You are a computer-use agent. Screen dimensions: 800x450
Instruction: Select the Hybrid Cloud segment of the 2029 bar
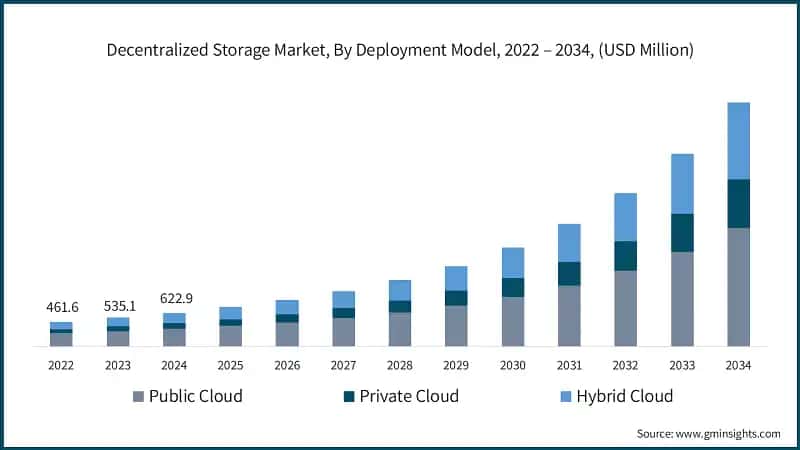pyautogui.click(x=456, y=278)
